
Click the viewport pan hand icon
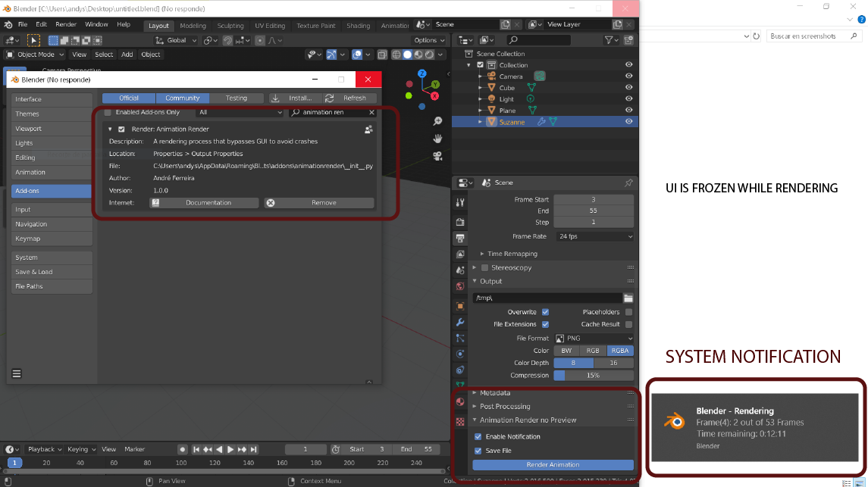pyautogui.click(x=437, y=139)
